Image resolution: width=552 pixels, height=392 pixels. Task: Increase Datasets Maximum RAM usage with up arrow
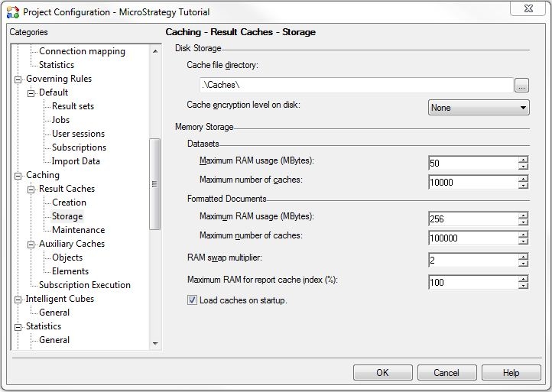tap(523, 160)
